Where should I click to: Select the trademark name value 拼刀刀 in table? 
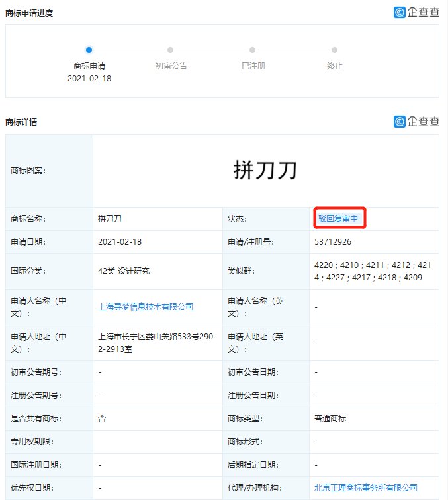coord(110,218)
